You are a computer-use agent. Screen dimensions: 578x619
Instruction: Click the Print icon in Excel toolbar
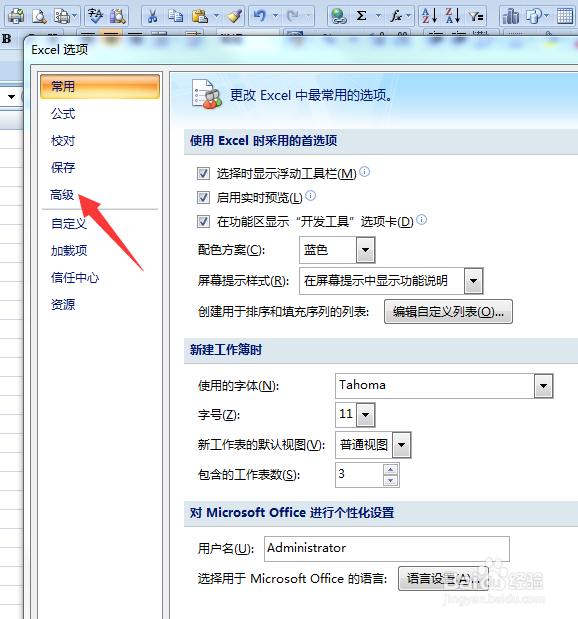pos(16,16)
